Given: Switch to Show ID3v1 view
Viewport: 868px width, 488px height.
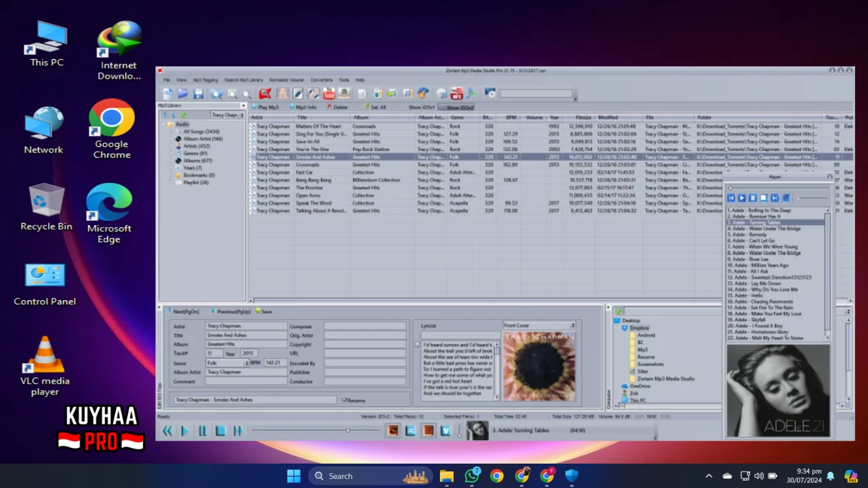Looking at the screenshot, I should click(421, 107).
